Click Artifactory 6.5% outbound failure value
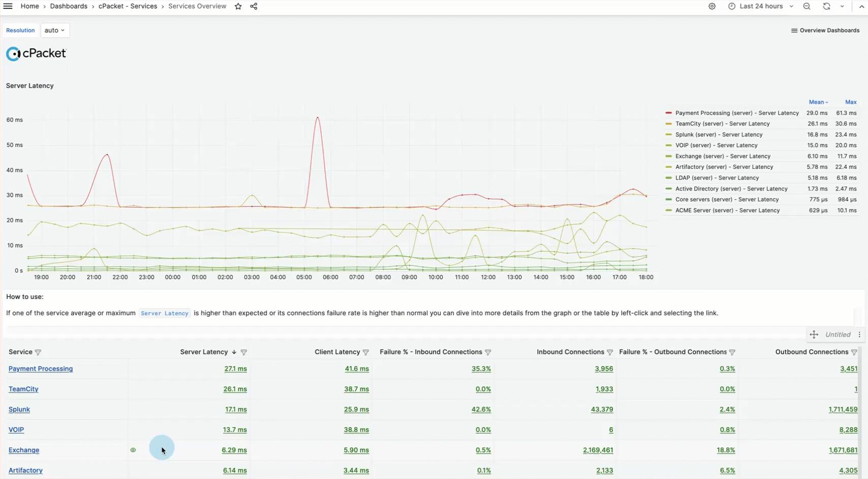The height and width of the screenshot is (479, 868). point(727,470)
